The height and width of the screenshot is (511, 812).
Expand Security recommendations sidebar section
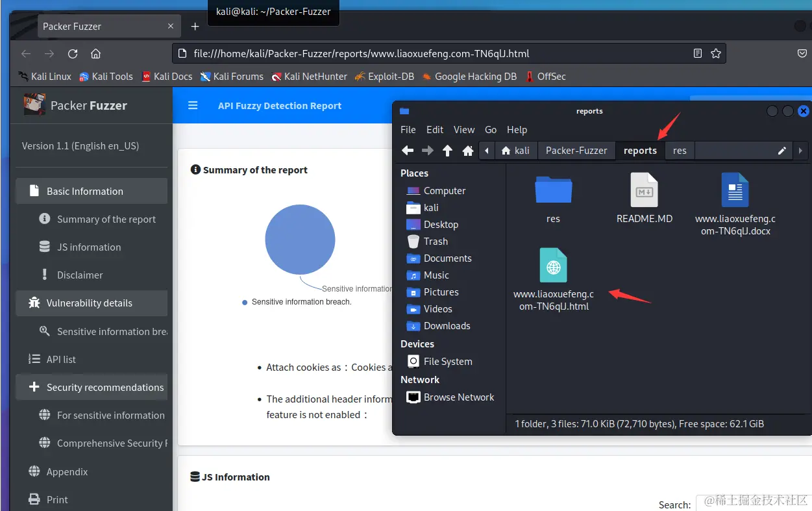[x=92, y=388]
